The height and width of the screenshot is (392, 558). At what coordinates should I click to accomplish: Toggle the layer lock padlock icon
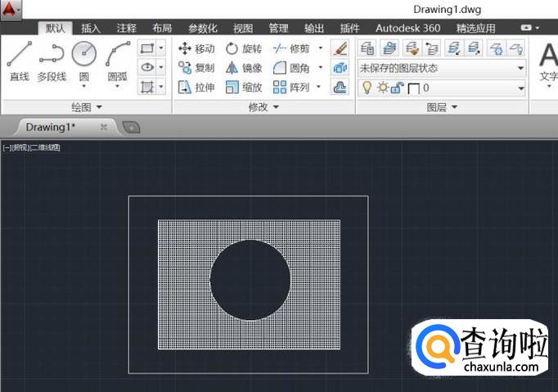396,88
